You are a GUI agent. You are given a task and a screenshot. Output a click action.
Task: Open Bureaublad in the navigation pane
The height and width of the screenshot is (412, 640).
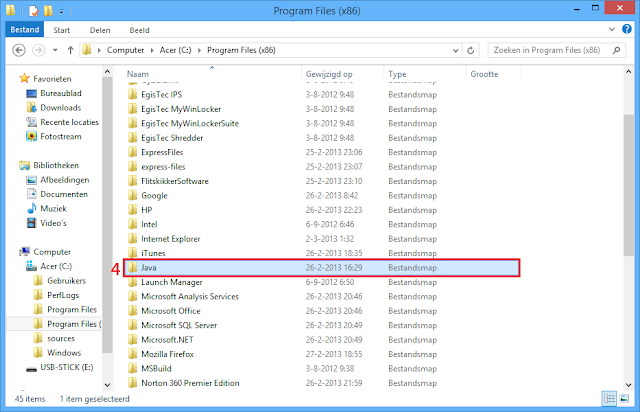(61, 93)
